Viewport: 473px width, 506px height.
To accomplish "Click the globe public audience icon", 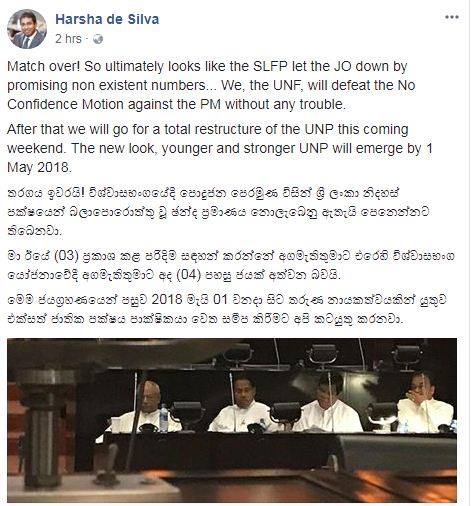I will [x=98, y=39].
